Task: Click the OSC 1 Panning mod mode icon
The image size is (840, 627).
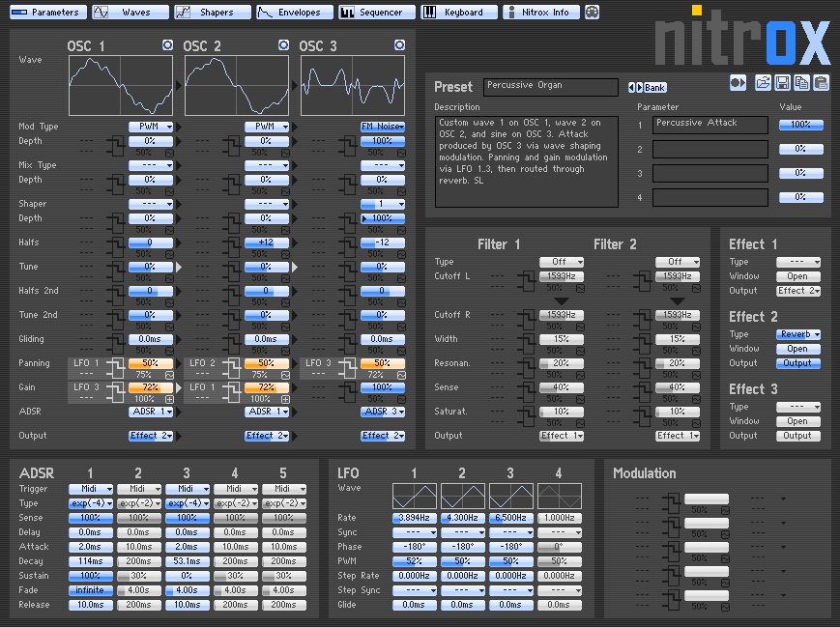Action: pos(169,376)
